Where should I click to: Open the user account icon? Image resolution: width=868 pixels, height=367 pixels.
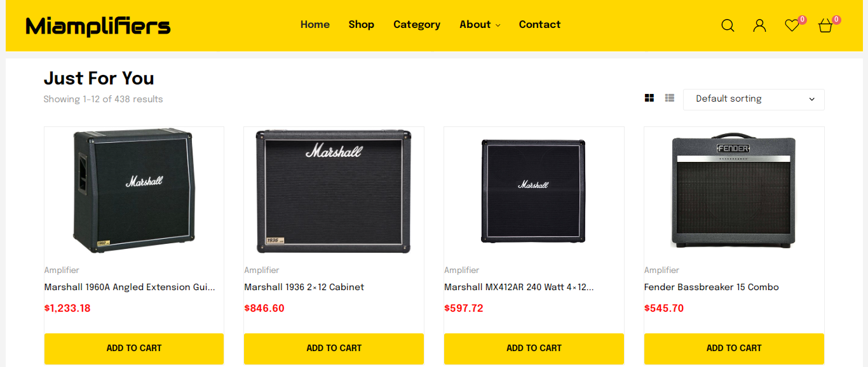point(759,25)
